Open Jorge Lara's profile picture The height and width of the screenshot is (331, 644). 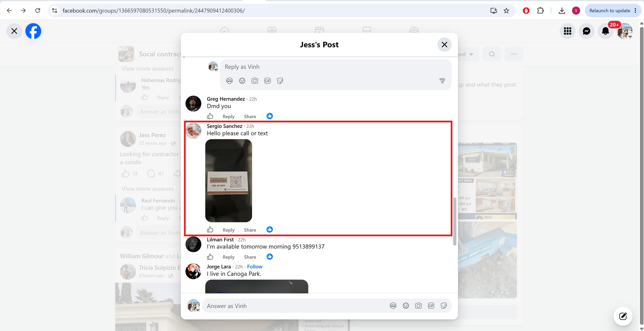193,271
